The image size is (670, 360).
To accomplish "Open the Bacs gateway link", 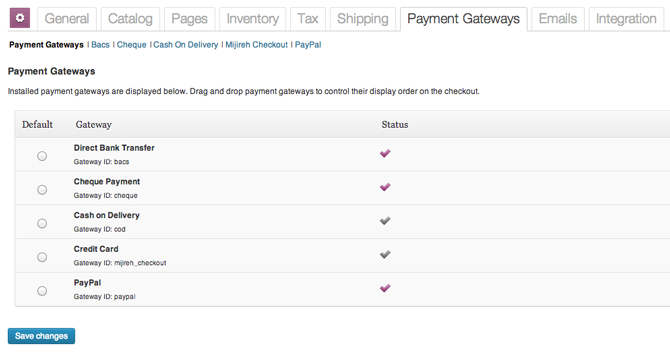I will (x=100, y=45).
